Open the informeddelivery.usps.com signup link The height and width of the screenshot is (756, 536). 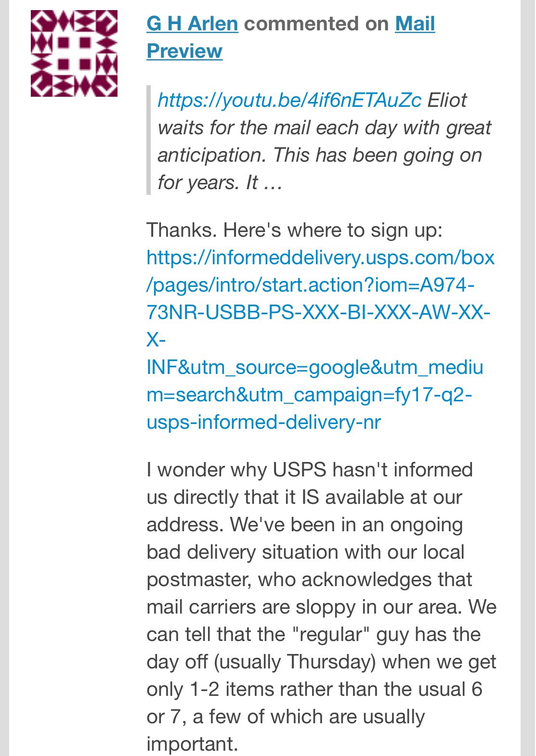[320, 257]
